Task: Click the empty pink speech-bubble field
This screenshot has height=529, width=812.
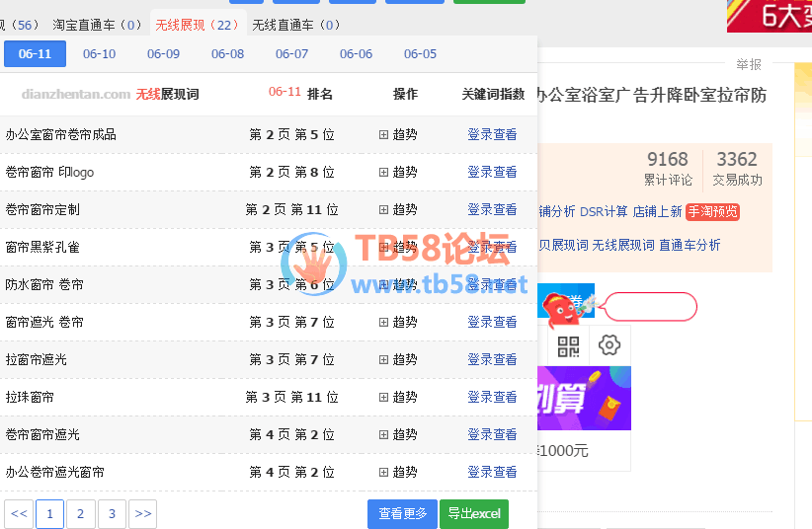Action: 650,306
